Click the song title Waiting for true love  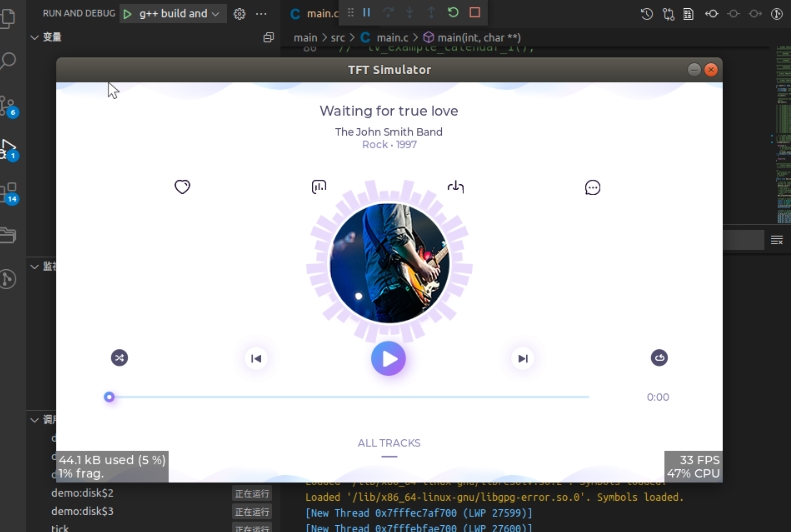(389, 111)
